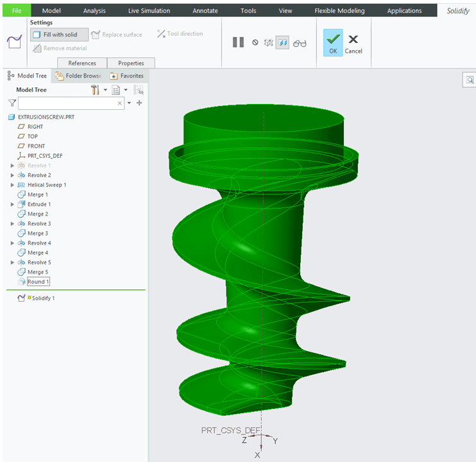Select the Helical Sweep 1 feature
This screenshot has width=476, height=462.
point(47,185)
